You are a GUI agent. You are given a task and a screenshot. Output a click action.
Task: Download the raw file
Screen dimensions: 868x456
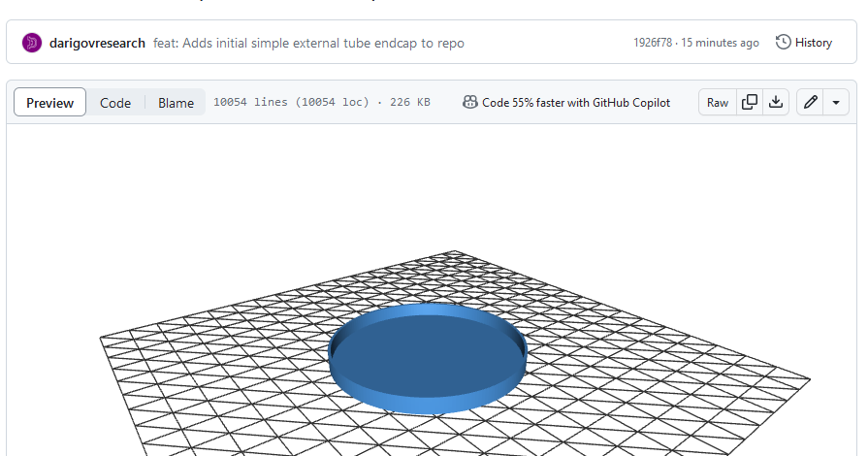pos(776,103)
